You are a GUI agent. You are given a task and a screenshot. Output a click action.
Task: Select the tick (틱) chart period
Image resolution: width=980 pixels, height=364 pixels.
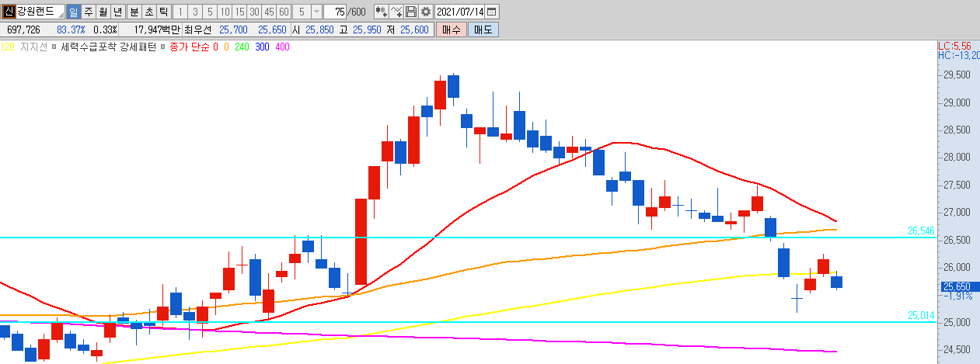(x=162, y=12)
